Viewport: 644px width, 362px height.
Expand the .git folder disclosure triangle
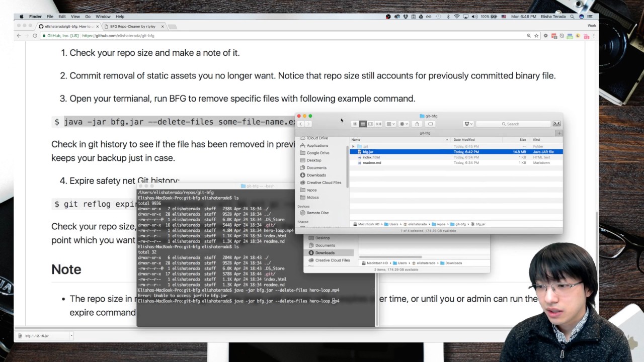click(x=353, y=146)
